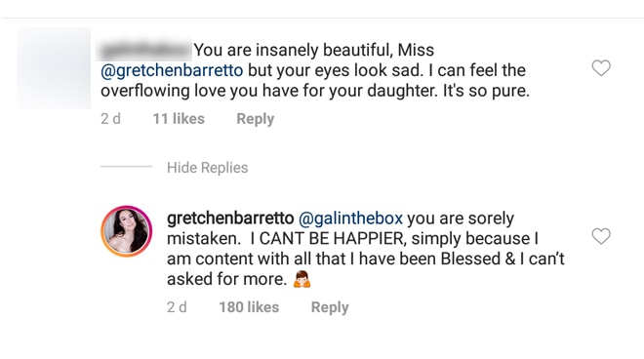Viewport: 644px width, 359px height.
Task: View the 180 likes list
Action: coord(249,307)
